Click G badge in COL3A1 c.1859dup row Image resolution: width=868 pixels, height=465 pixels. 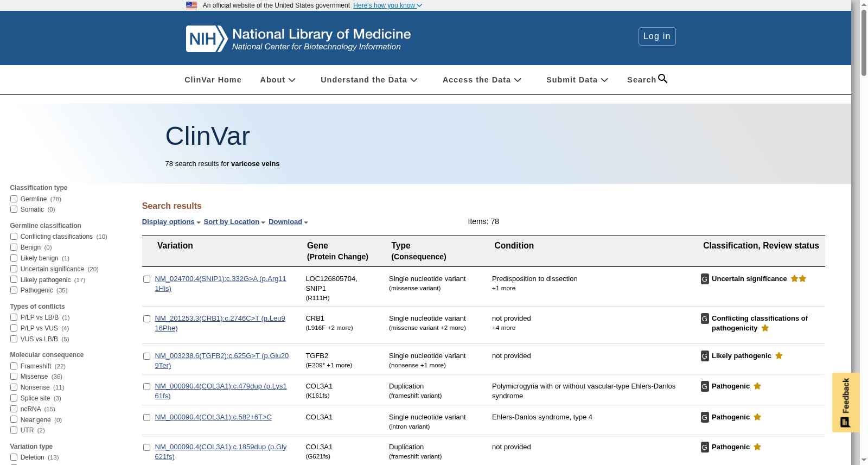coord(705,447)
